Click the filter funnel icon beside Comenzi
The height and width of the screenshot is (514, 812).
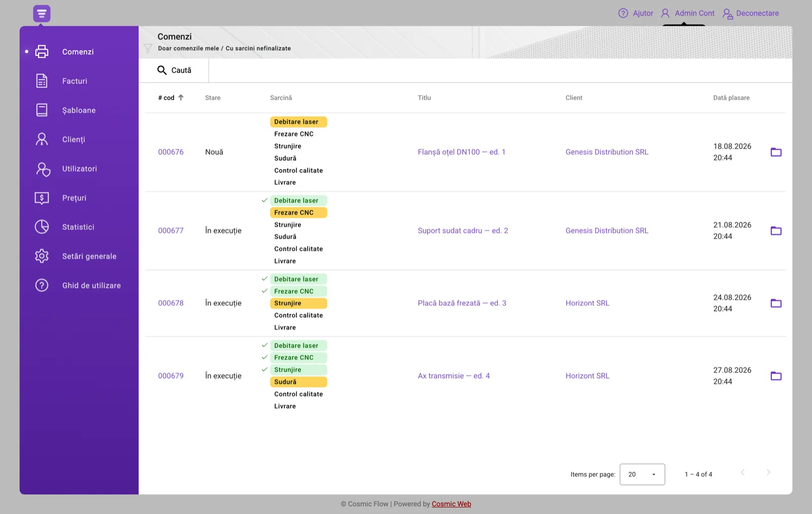(x=148, y=48)
